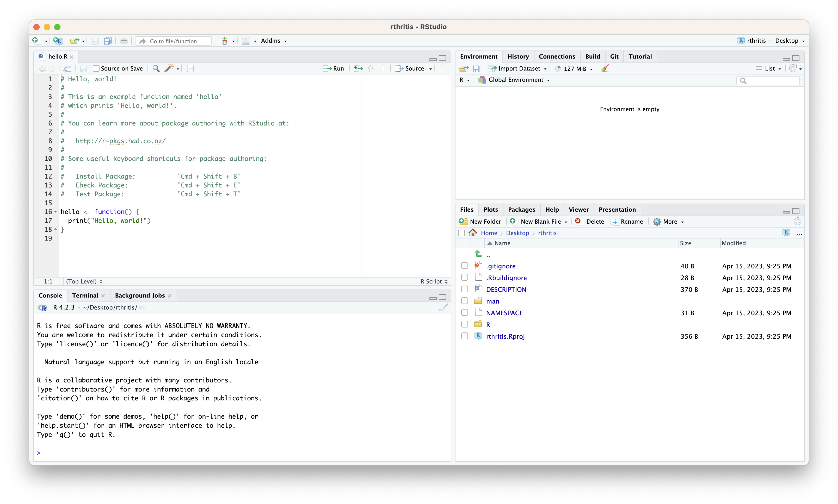Click the find/replace magnifier in the editor toolbar
Image resolution: width=838 pixels, height=504 pixels.
(x=156, y=69)
